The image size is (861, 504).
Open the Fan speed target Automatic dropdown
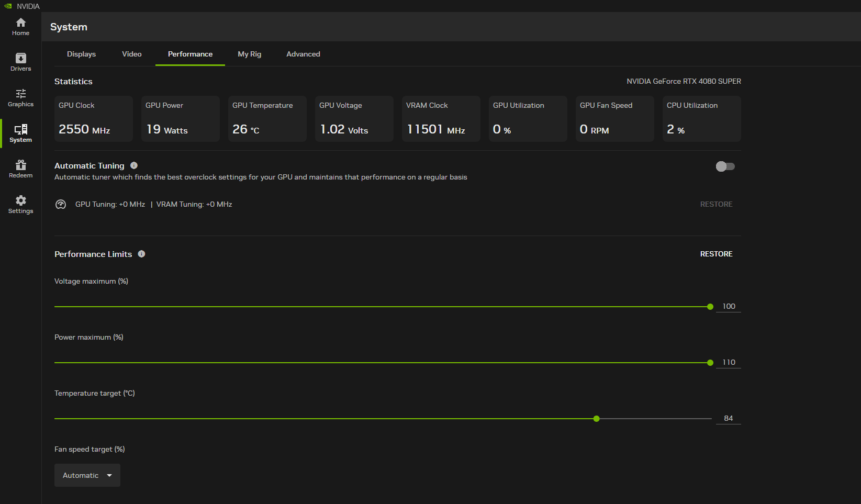click(87, 475)
